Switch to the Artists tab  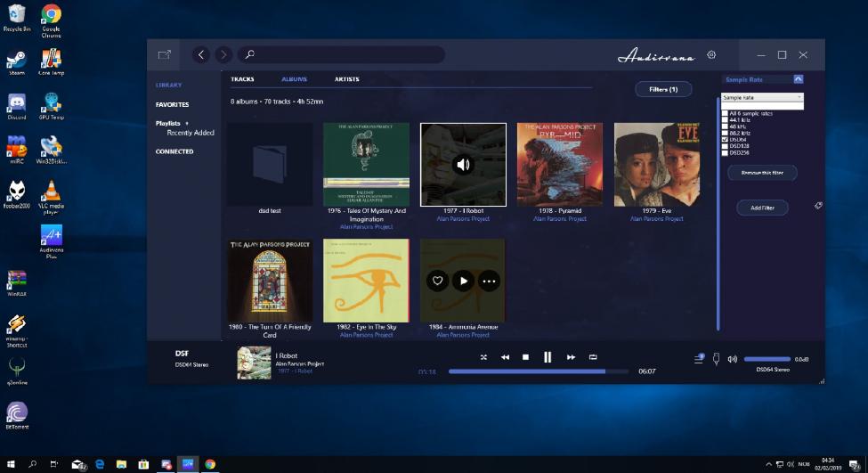(x=346, y=79)
